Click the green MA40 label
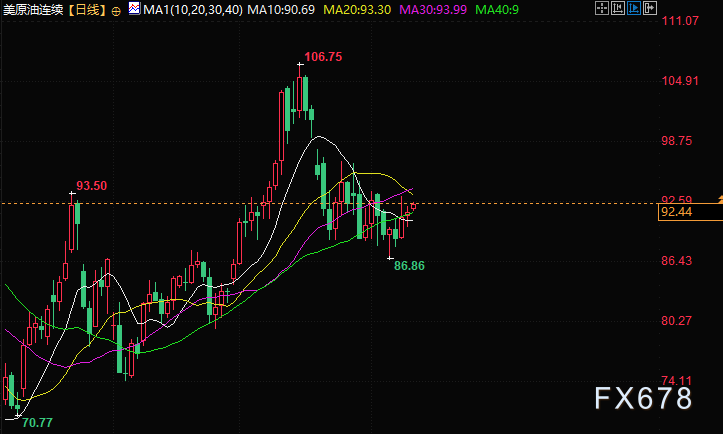This screenshot has width=723, height=434. pos(497,9)
